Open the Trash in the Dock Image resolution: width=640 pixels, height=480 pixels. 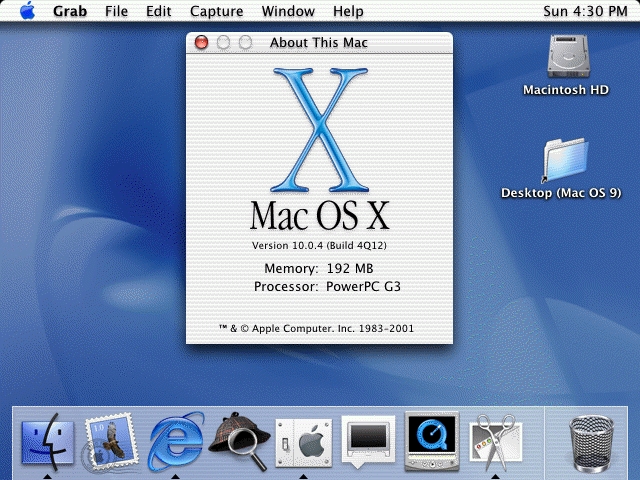591,443
